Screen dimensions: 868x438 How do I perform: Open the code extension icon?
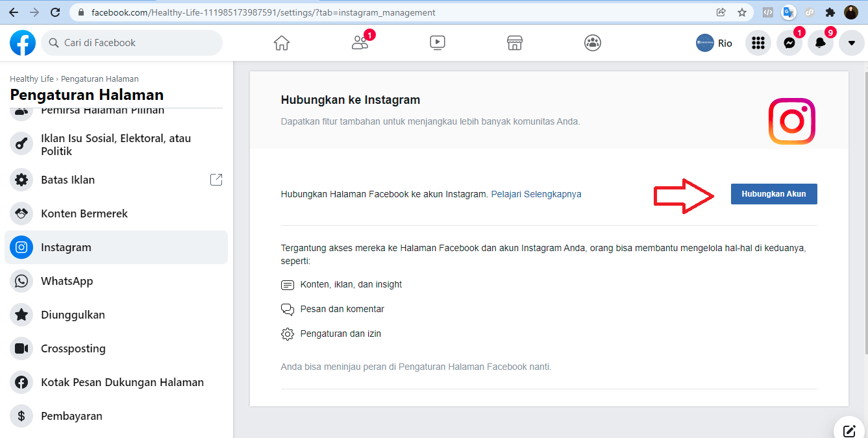tap(767, 12)
